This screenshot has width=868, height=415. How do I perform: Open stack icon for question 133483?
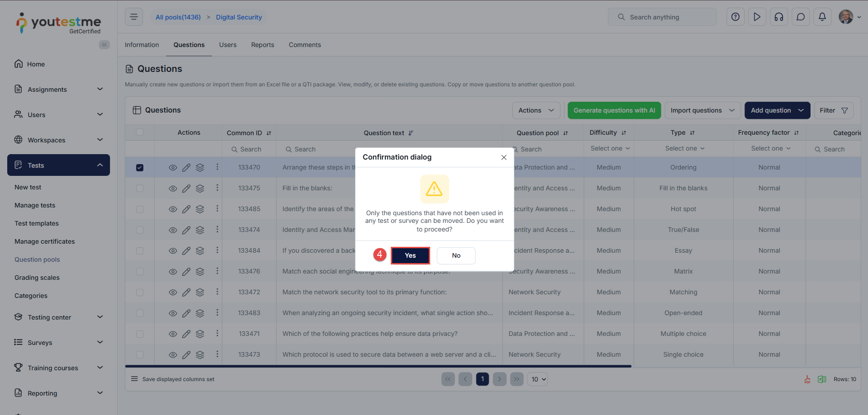click(x=200, y=313)
